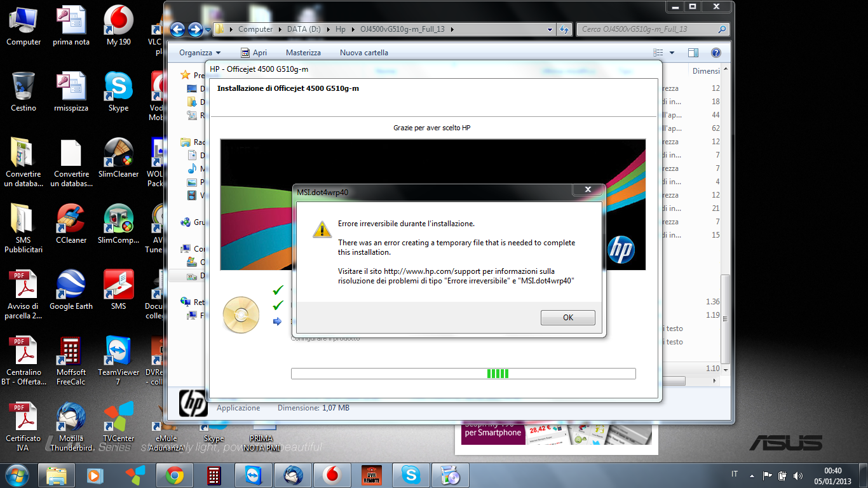Click the warning icon in the error dialog
This screenshot has height=488, width=868.
[322, 229]
